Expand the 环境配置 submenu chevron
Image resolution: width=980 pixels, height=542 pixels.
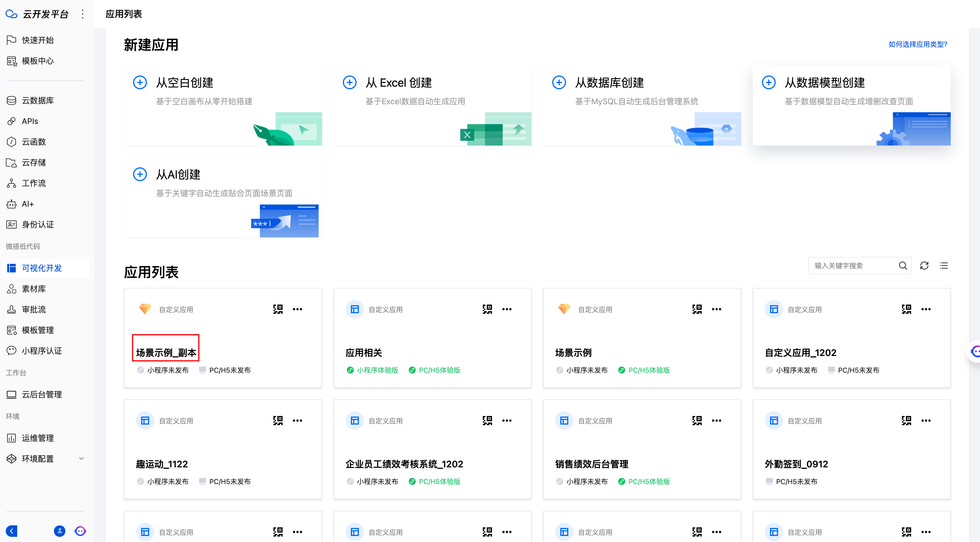coord(81,459)
